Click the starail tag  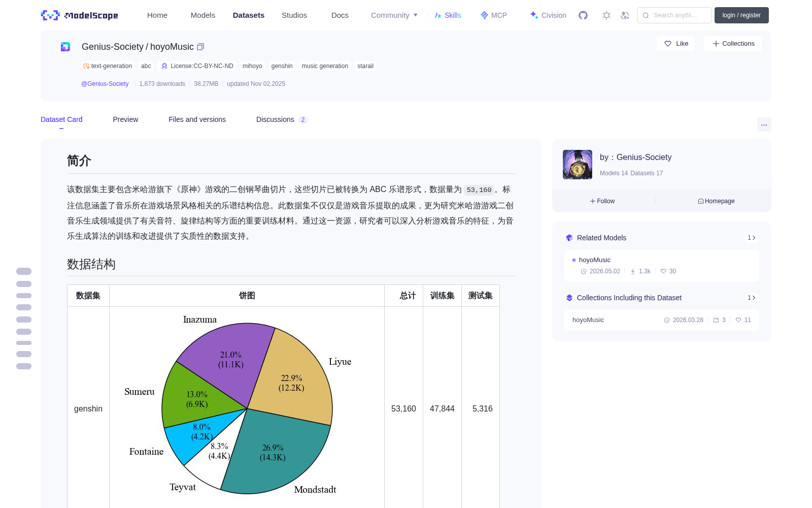tap(365, 66)
